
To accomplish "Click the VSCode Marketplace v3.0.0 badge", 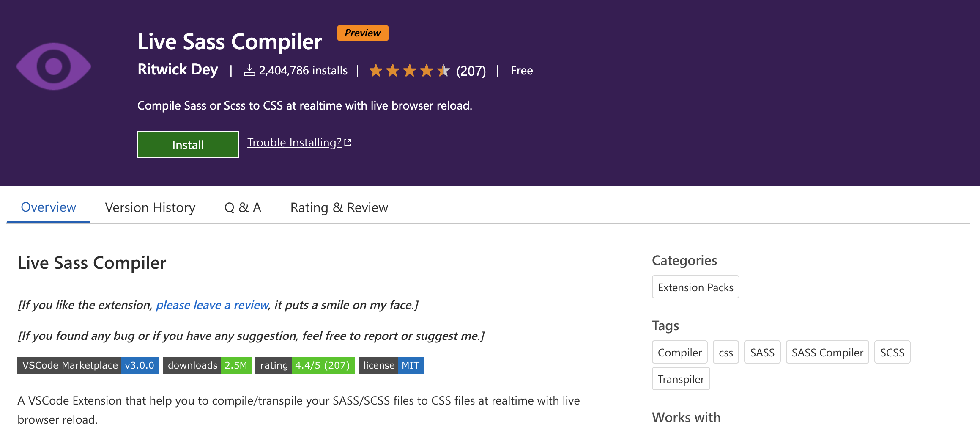I will (x=88, y=365).
